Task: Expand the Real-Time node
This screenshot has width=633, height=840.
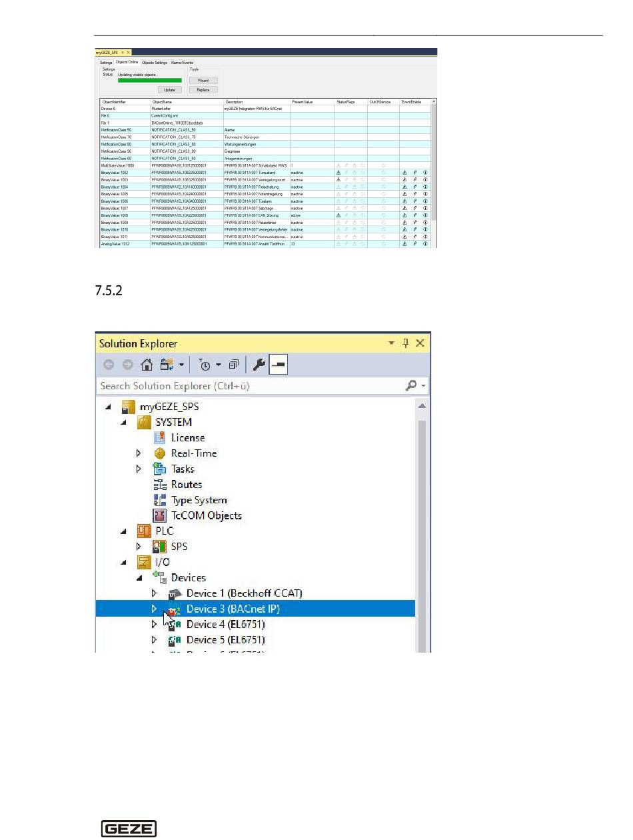Action: [x=139, y=453]
